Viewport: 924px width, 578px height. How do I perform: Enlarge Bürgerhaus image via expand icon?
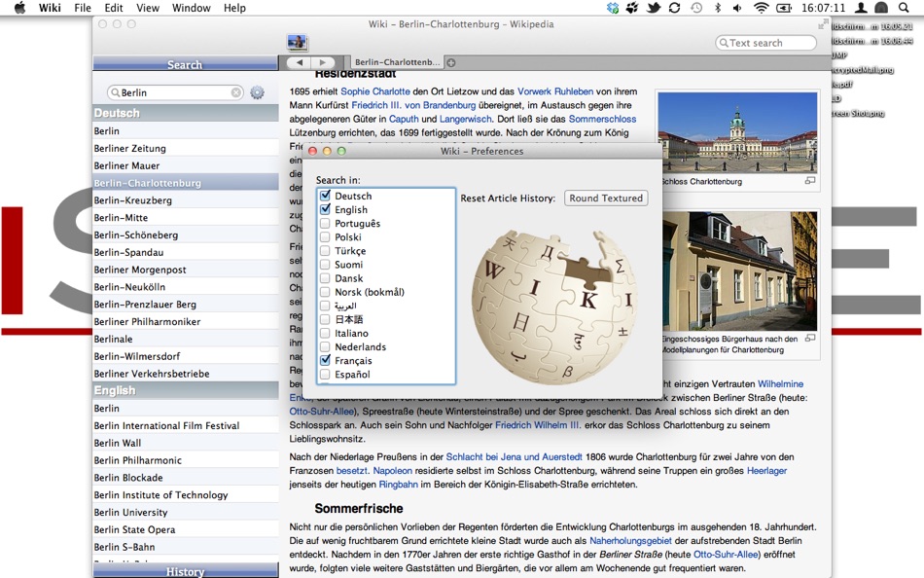click(x=810, y=338)
